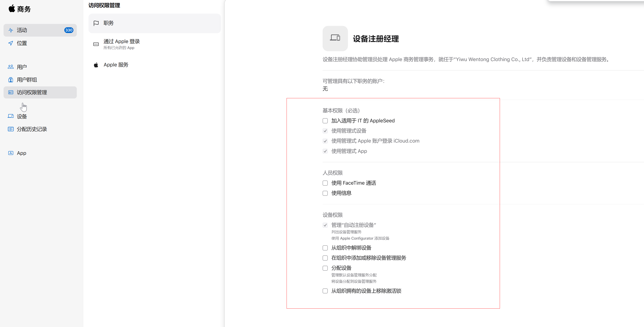Click the 设备注册经理 heading

pyautogui.click(x=376, y=39)
